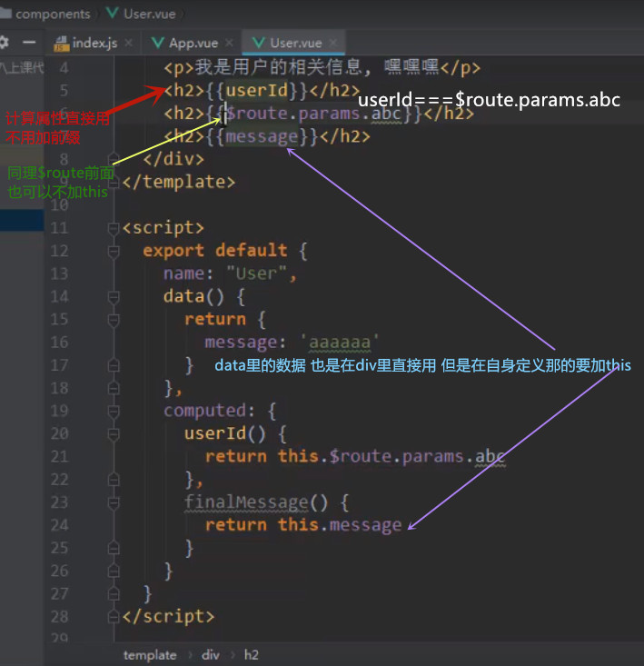Click data() method on line 14
This screenshot has height=666, width=644.
coord(193,296)
